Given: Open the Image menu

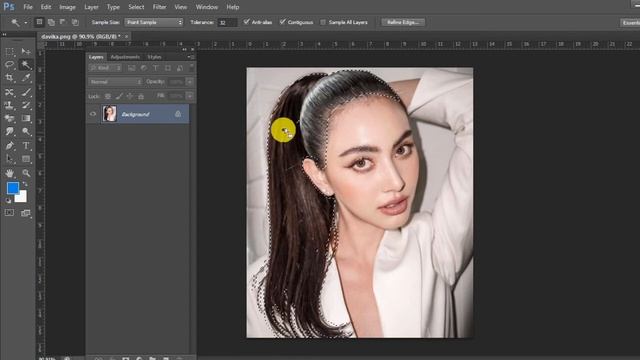Looking at the screenshot, I should pos(67,7).
